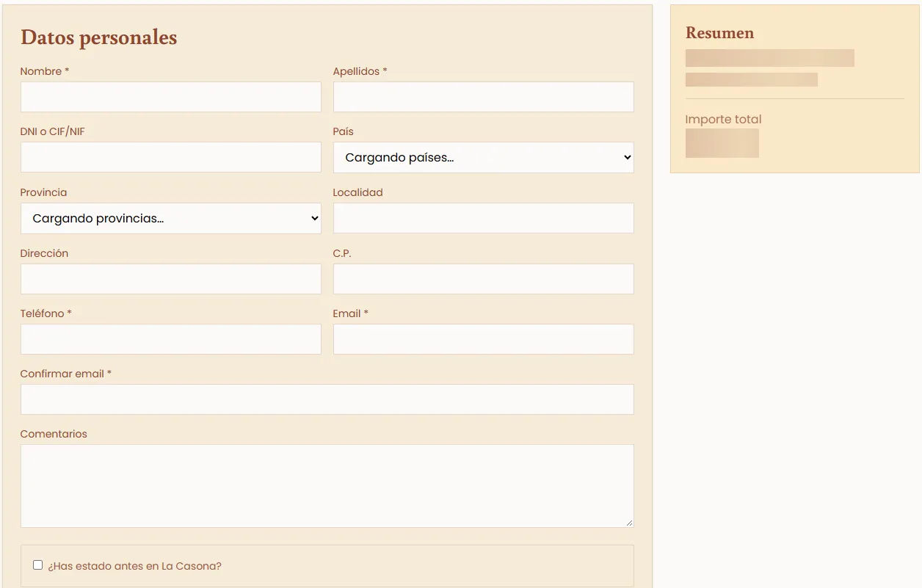Open the Provincia dropdown
Image resolution: width=922 pixels, height=588 pixels.
coord(171,218)
